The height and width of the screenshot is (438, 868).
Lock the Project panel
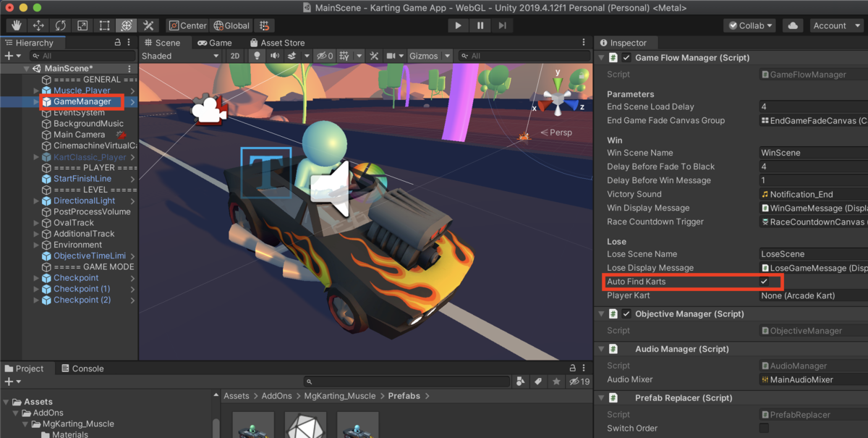coord(573,368)
